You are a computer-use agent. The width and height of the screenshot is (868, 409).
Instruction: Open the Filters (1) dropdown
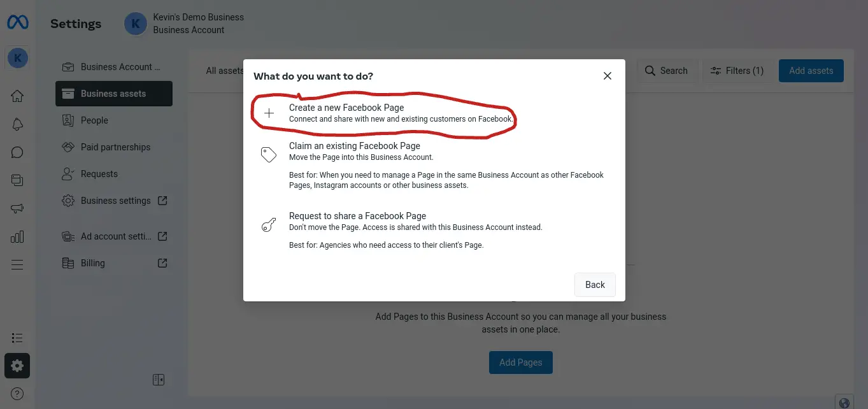point(737,71)
